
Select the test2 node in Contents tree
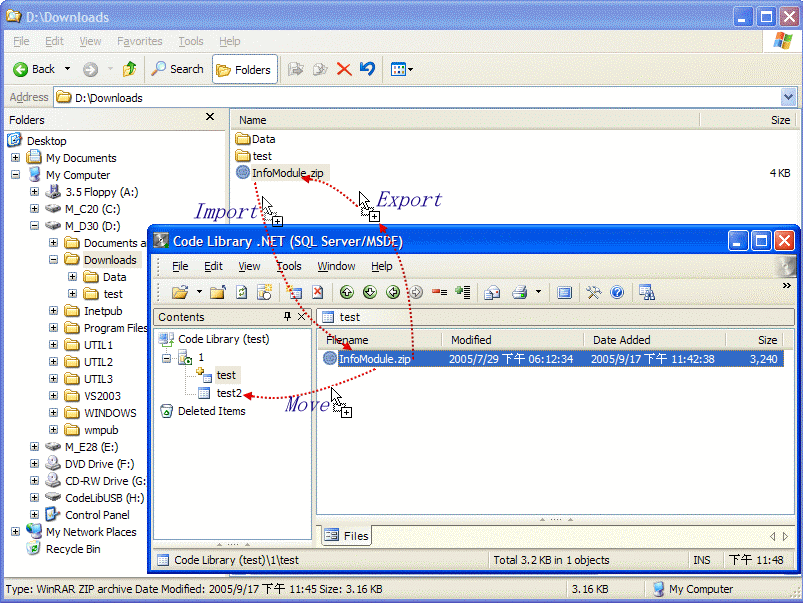(228, 393)
